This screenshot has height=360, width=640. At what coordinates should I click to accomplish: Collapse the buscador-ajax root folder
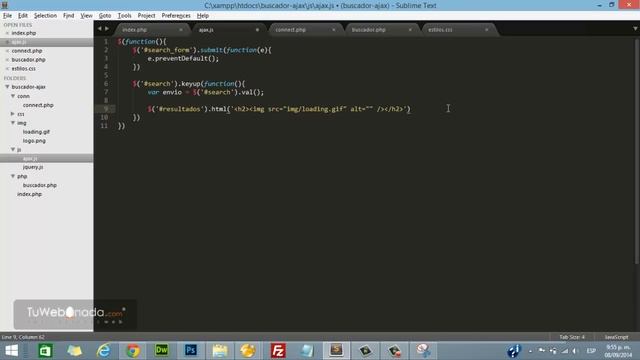(x=7, y=87)
